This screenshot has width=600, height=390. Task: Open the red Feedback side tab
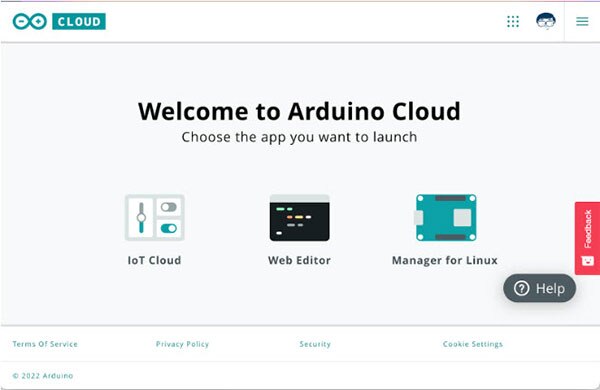click(x=587, y=238)
